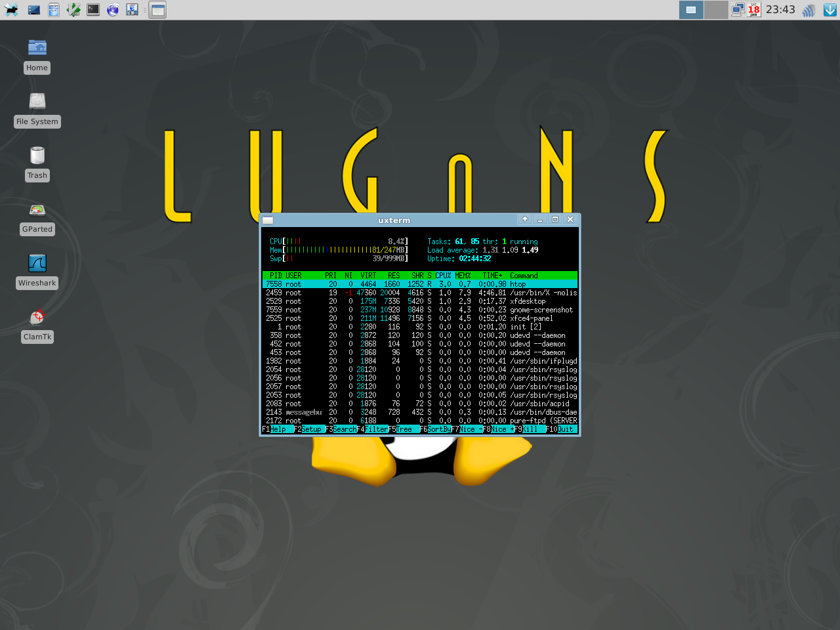
Task: Maximize the uxterm window
Action: (x=555, y=220)
